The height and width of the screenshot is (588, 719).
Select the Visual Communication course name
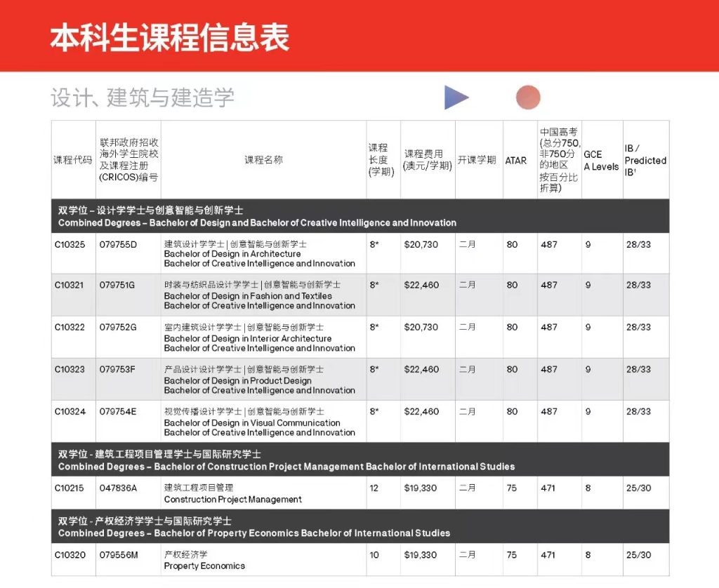251,422
